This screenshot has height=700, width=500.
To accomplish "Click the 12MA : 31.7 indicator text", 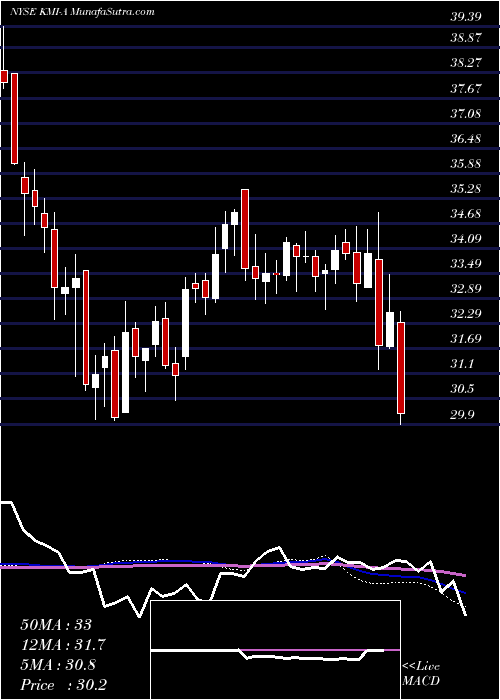I will pyautogui.click(x=63, y=645).
